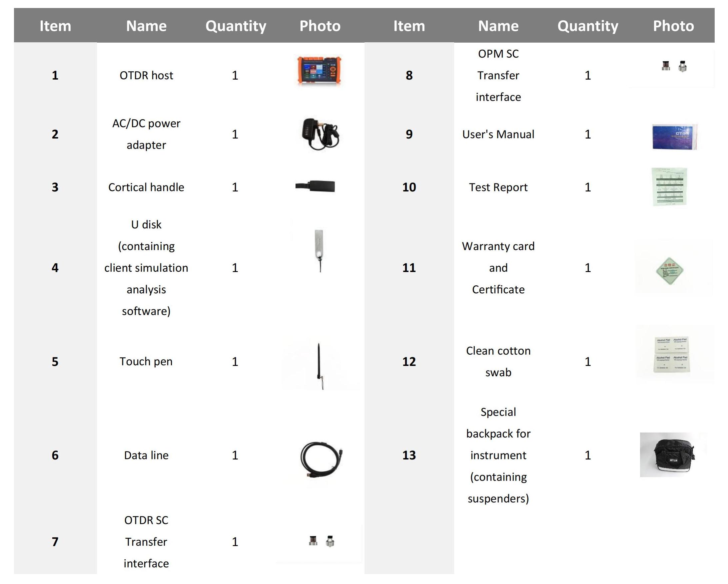This screenshot has width=728, height=584.
Task: Click the Warranty card and Certificate photo
Action: (x=670, y=271)
